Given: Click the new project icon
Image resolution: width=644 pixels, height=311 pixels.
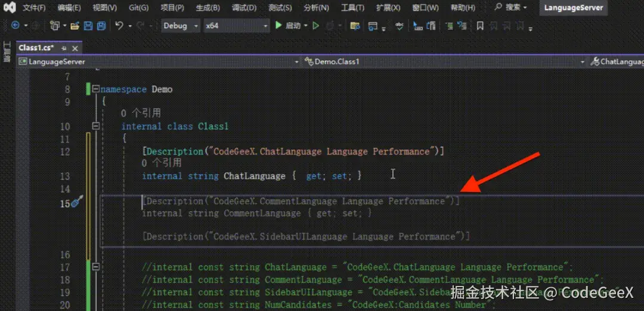Looking at the screenshot, I should [55, 26].
